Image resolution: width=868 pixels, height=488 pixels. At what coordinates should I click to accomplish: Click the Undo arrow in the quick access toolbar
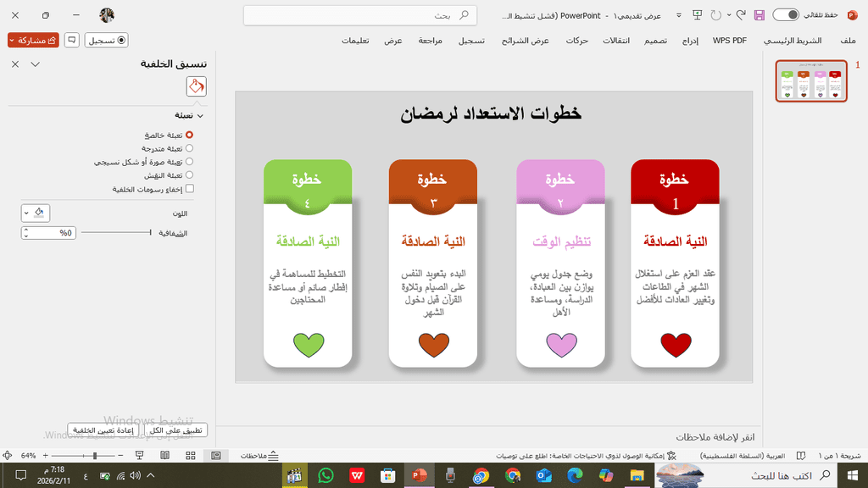point(741,15)
